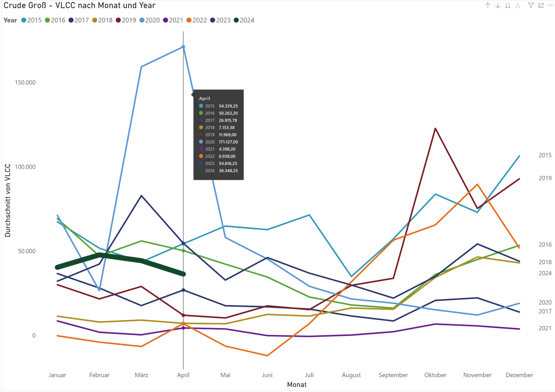The width and height of the screenshot is (555, 392).
Task: Open chart in Focus mode
Action: pos(541,6)
